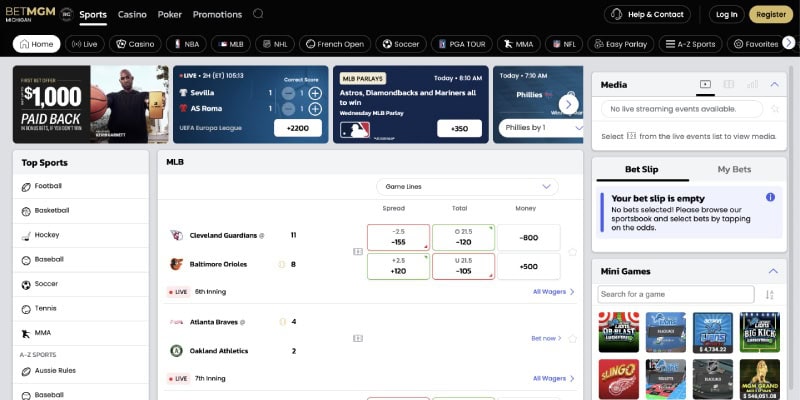The height and width of the screenshot is (400, 800).
Task: Select Tennis in Top Sports
Action: coord(81,309)
